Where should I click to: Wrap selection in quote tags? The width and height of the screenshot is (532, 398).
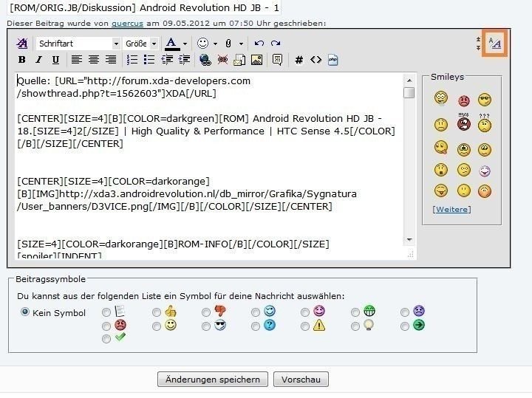(277, 60)
